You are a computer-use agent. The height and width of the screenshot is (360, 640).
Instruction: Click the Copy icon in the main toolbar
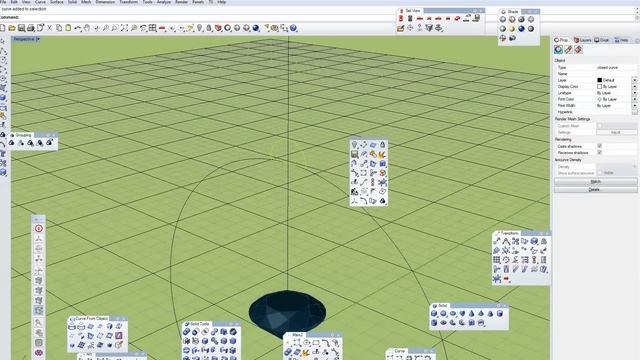[x=59, y=28]
